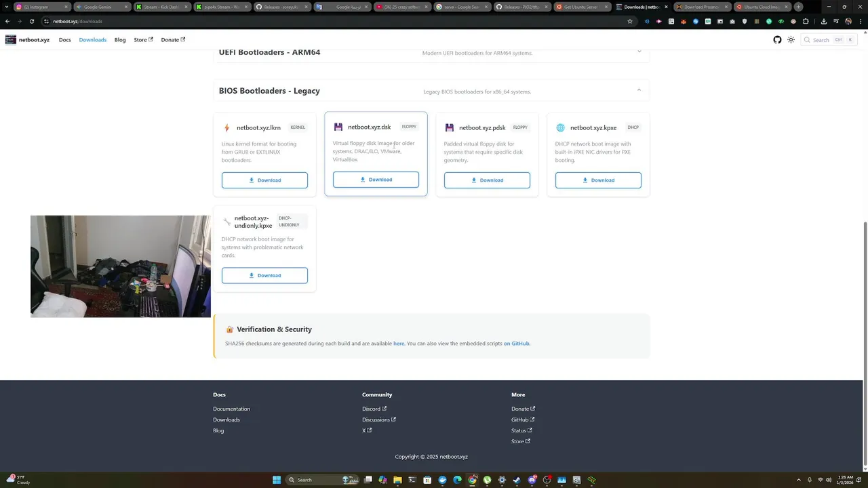Open the Windows Start button
This screenshot has height=488, width=868.
277,480
